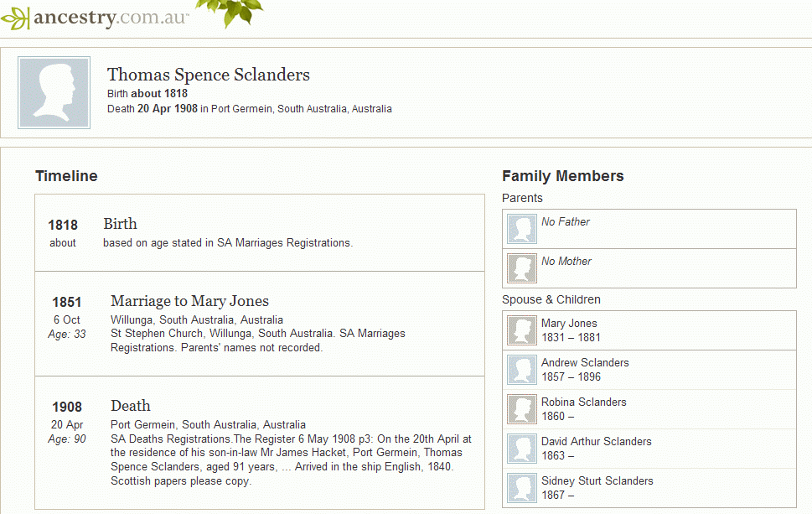Click the 'Age: 33' label
This screenshot has height=514, width=812.
(67, 335)
